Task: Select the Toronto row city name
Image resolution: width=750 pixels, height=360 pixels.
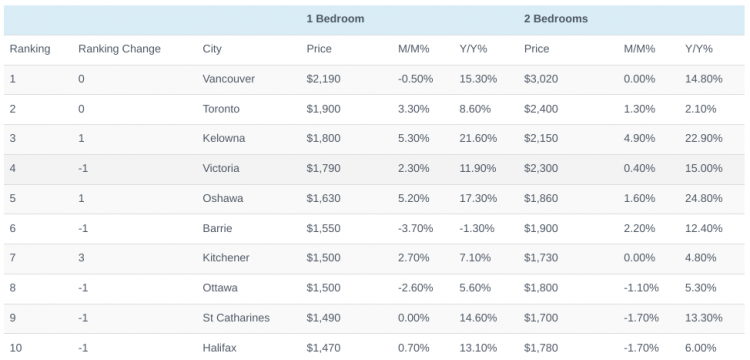Action: tap(221, 109)
